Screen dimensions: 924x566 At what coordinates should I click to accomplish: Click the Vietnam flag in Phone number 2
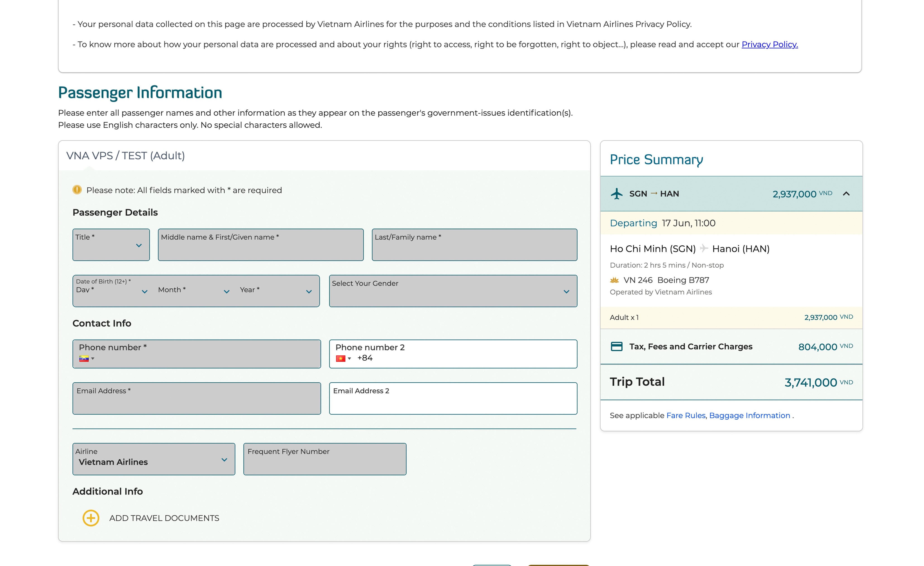coord(341,359)
